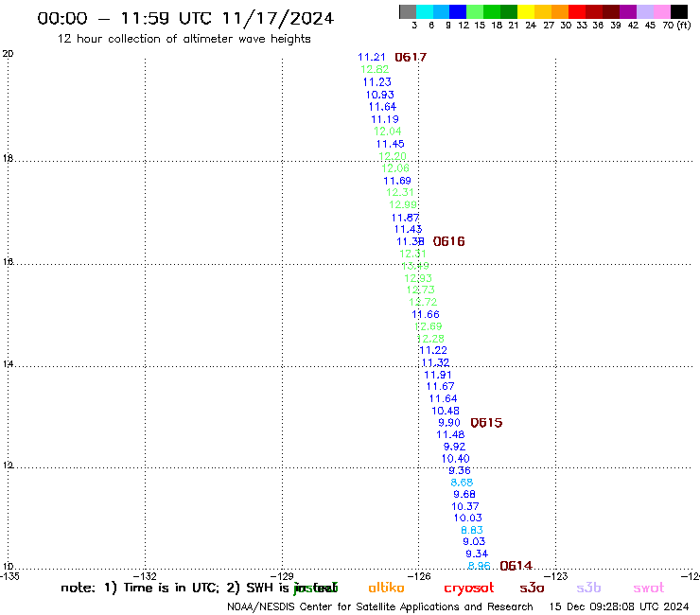
Task: Select the wave height value 11.45
Action: pos(390,144)
